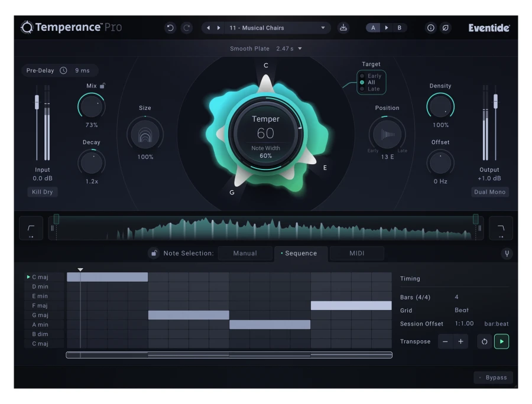This screenshot has width=532, height=404.
Task: Click the tuning fork icon
Action: (507, 253)
